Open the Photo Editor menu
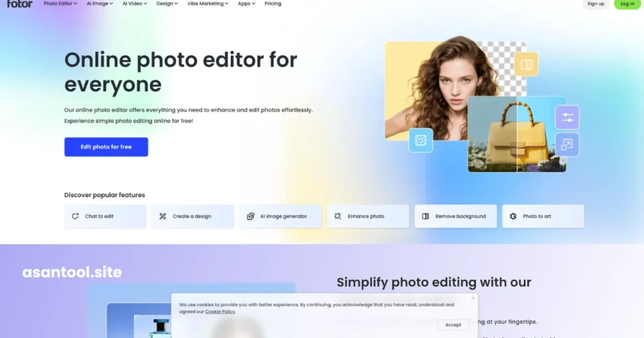This screenshot has width=644, height=338. pyautogui.click(x=60, y=4)
